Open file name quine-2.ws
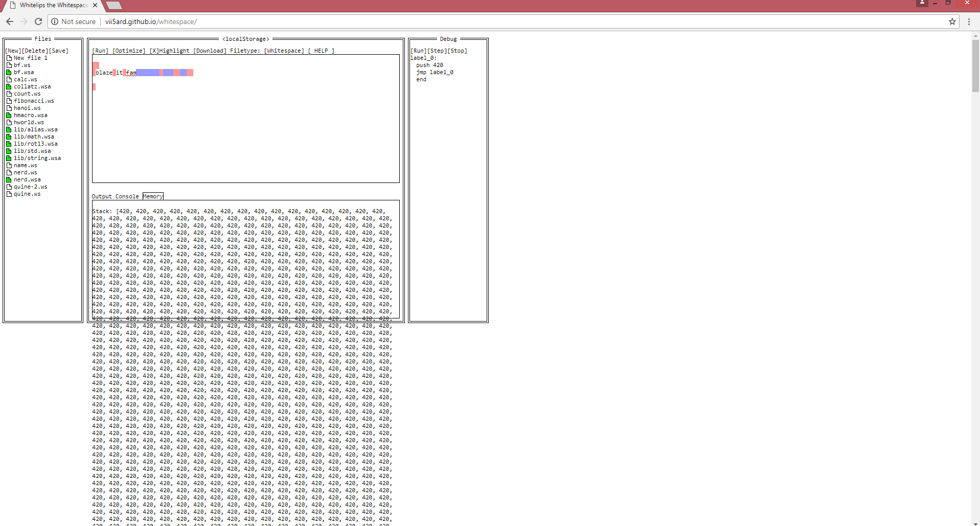The image size is (980, 526). [x=31, y=187]
